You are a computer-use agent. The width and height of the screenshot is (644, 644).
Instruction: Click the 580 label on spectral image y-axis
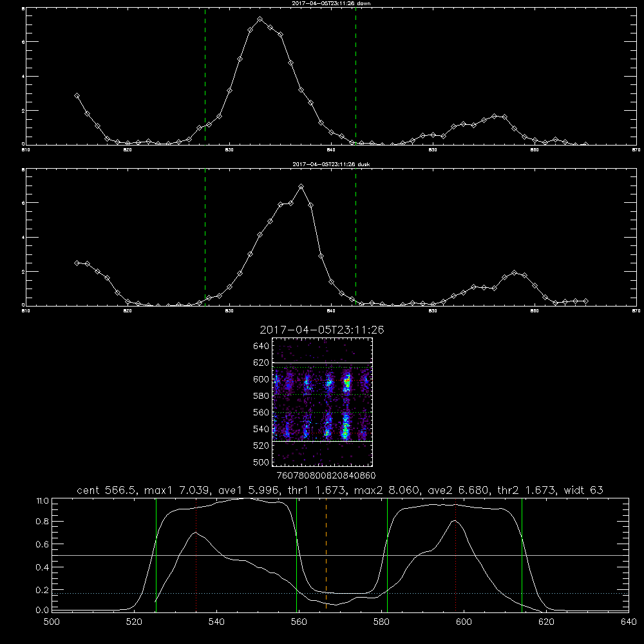261,396
